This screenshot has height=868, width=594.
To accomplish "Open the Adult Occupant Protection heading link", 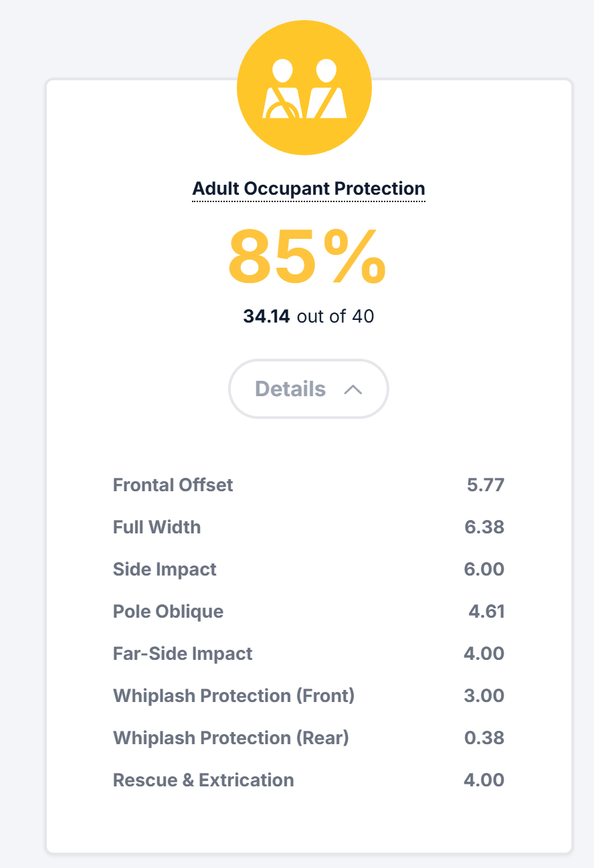I will click(x=308, y=189).
